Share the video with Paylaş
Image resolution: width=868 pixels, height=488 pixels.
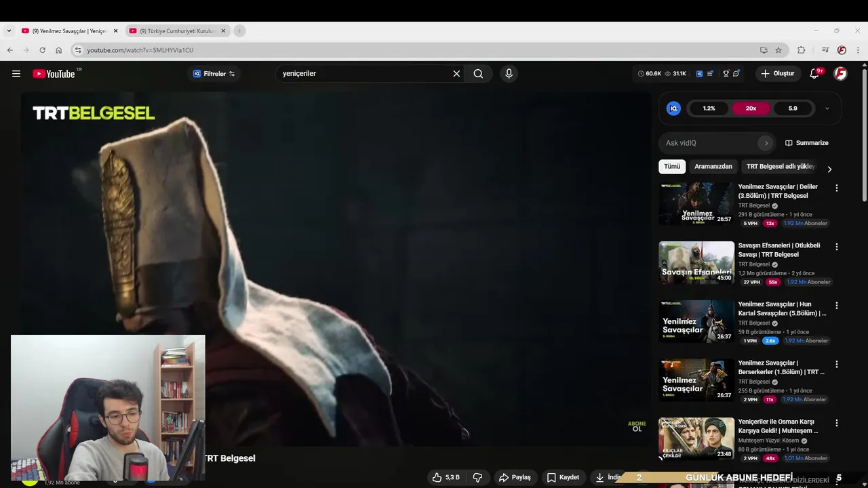pos(515,477)
